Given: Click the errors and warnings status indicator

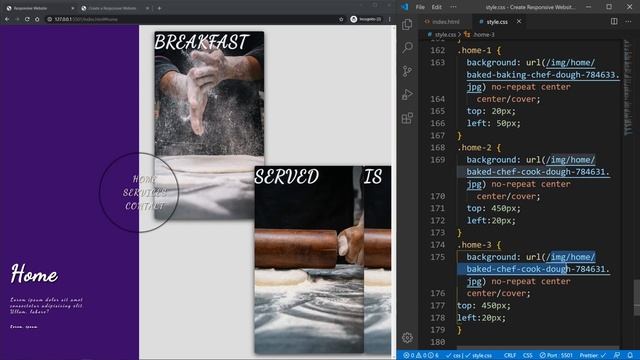Looking at the screenshot, I should [x=420, y=356].
